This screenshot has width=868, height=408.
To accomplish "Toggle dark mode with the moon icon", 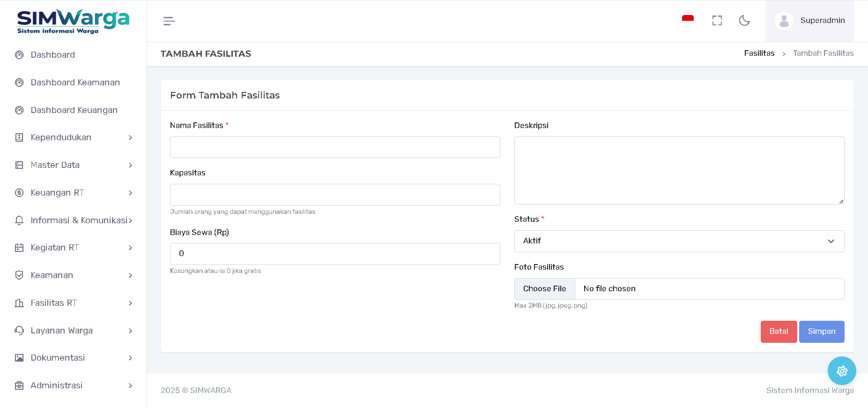I will point(744,21).
